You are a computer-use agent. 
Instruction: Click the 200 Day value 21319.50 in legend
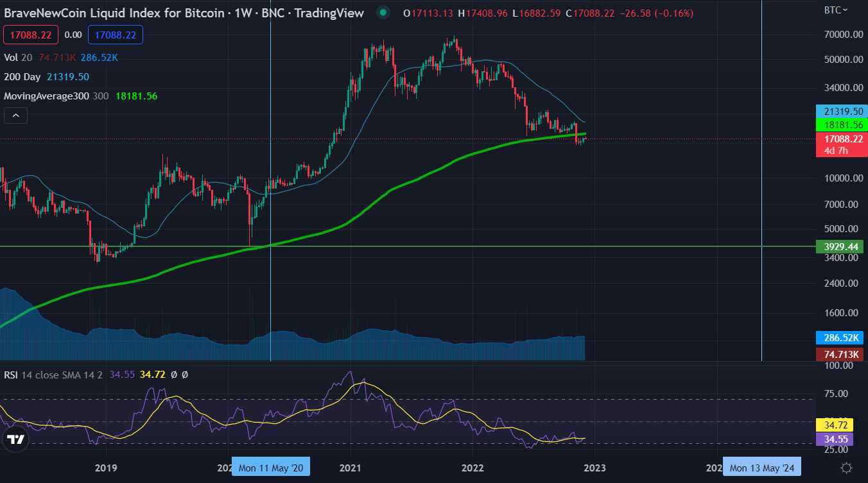(68, 76)
